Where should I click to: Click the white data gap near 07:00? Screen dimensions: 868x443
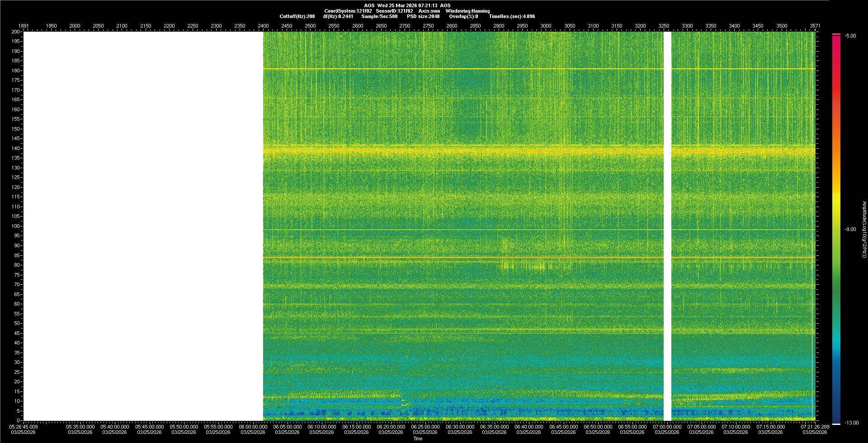click(x=667, y=226)
